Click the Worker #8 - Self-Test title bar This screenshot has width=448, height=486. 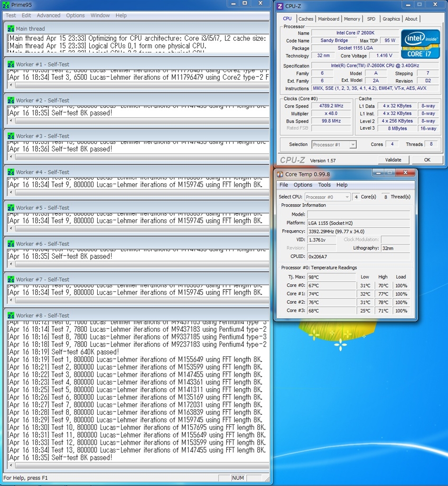pyautogui.click(x=136, y=316)
